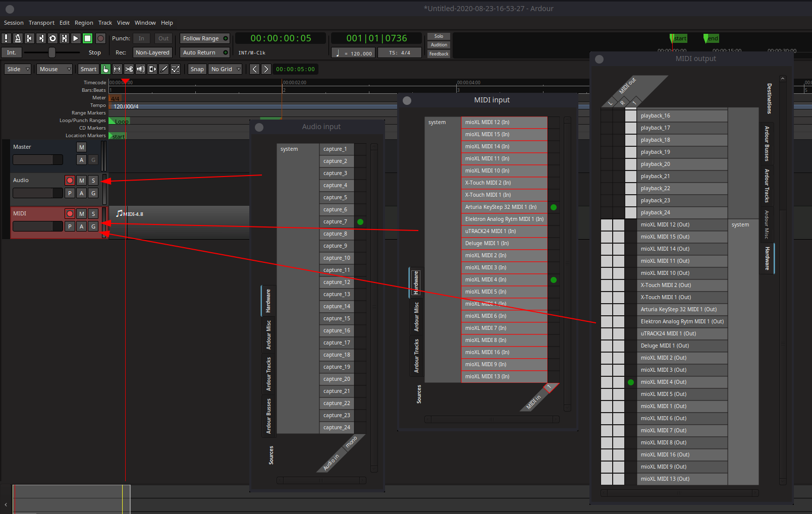Viewport: 812px width, 514px height.
Task: Select the Range tool
Action: (x=117, y=69)
